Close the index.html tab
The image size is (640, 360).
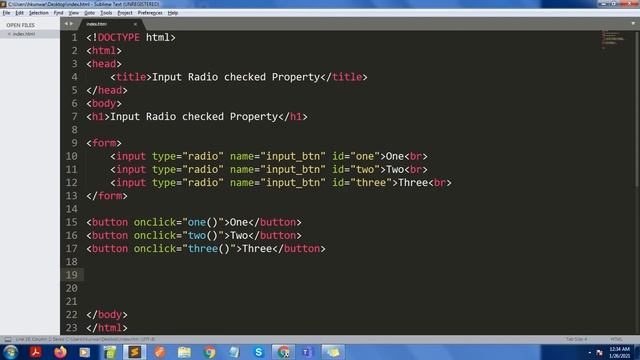[135, 24]
